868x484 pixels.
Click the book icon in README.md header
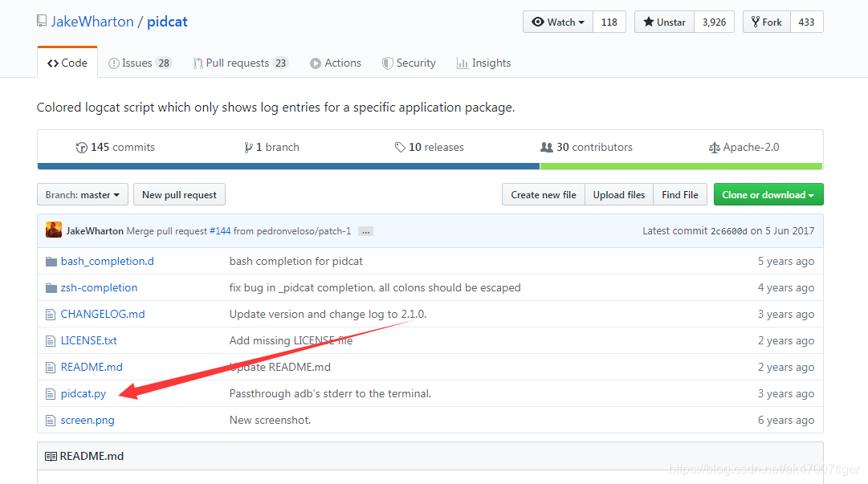[51, 457]
